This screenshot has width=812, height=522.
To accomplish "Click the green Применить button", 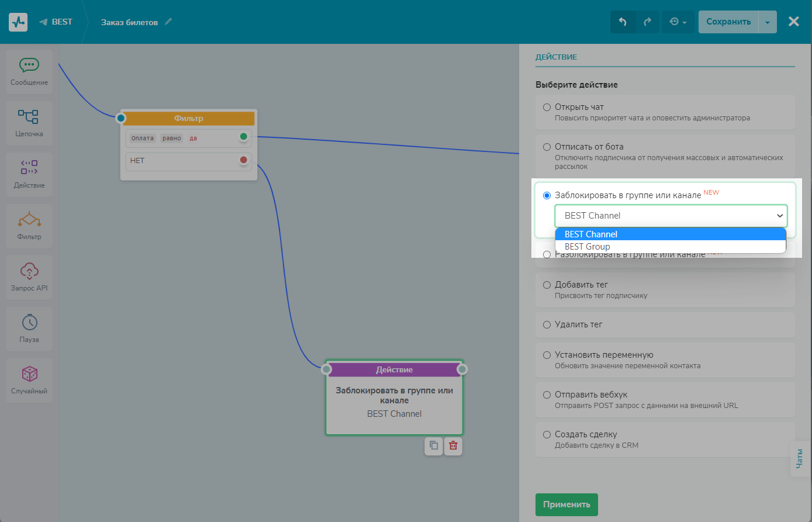I will [566, 504].
